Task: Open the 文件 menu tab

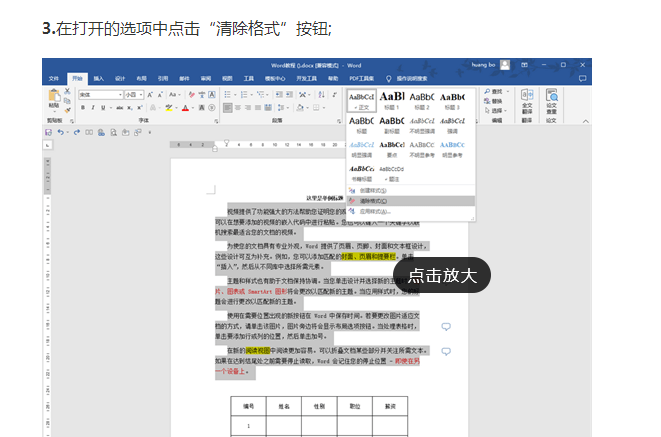Action: (54, 78)
